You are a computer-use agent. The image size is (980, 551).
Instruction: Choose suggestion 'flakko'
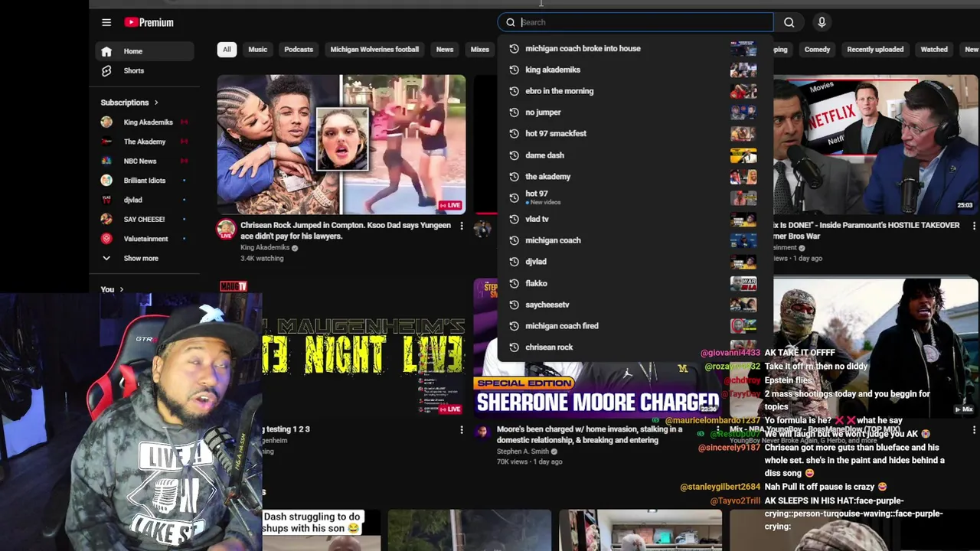click(x=635, y=283)
